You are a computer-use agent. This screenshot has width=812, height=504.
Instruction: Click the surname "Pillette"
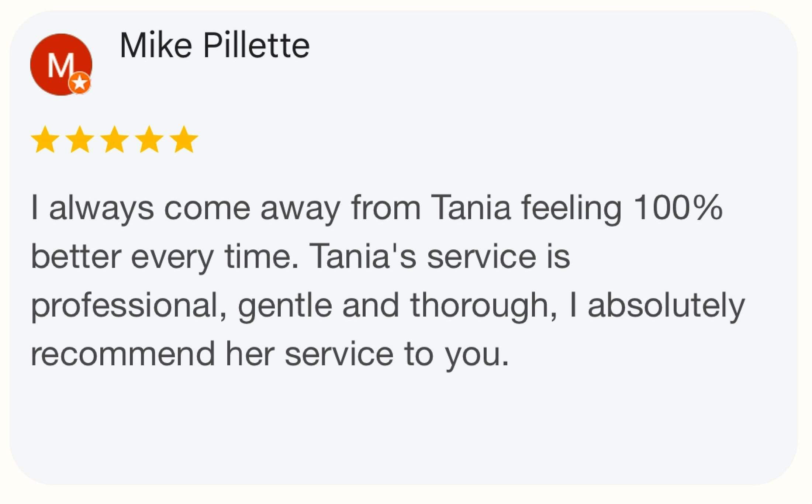(256, 46)
